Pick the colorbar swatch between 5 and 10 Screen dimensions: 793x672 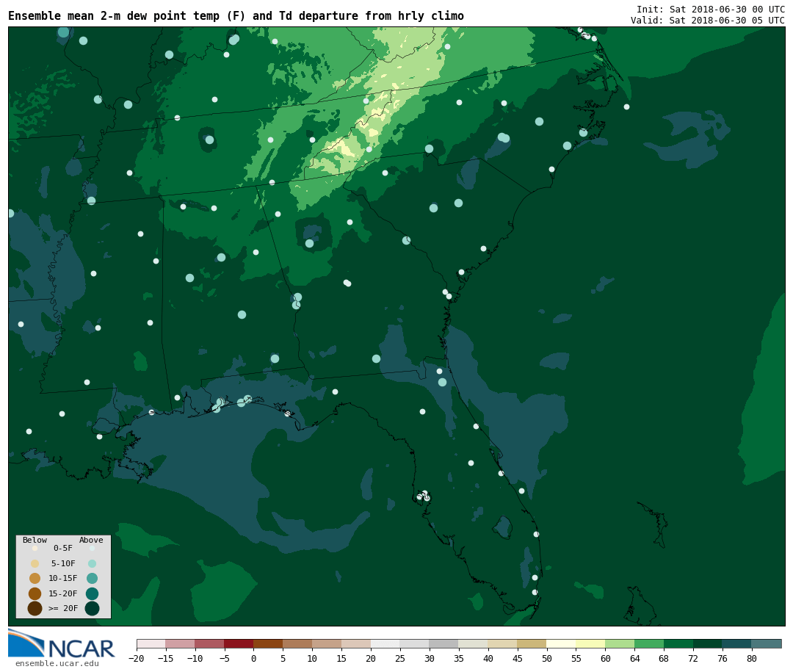tap(298, 643)
